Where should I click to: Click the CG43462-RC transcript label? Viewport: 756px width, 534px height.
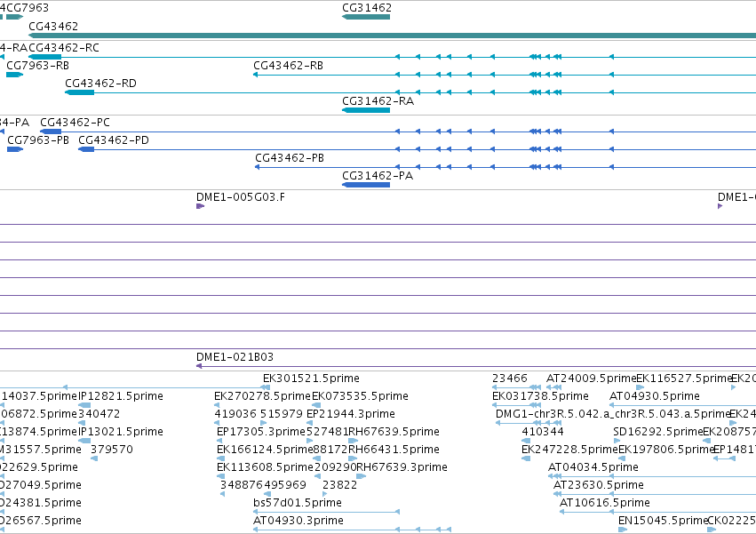(64, 47)
